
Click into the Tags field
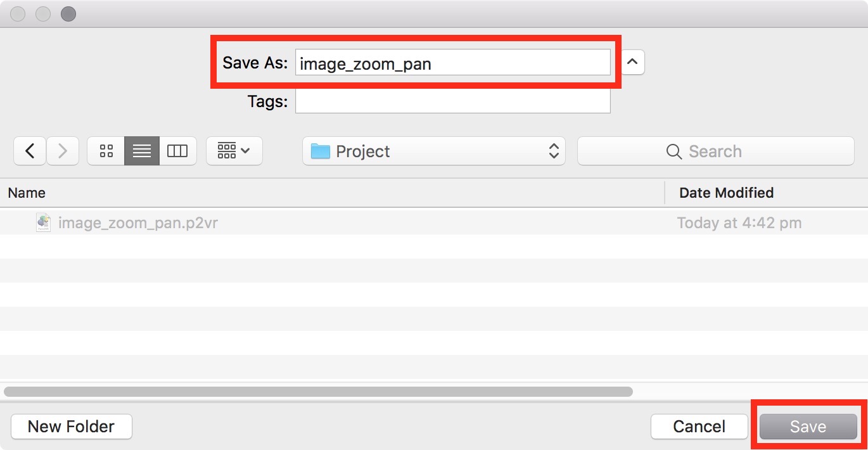453,101
